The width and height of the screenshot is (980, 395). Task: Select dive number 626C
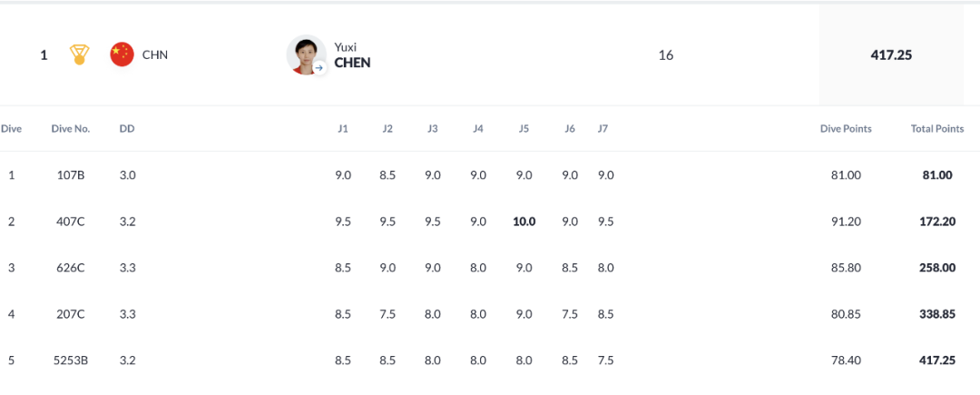71,268
